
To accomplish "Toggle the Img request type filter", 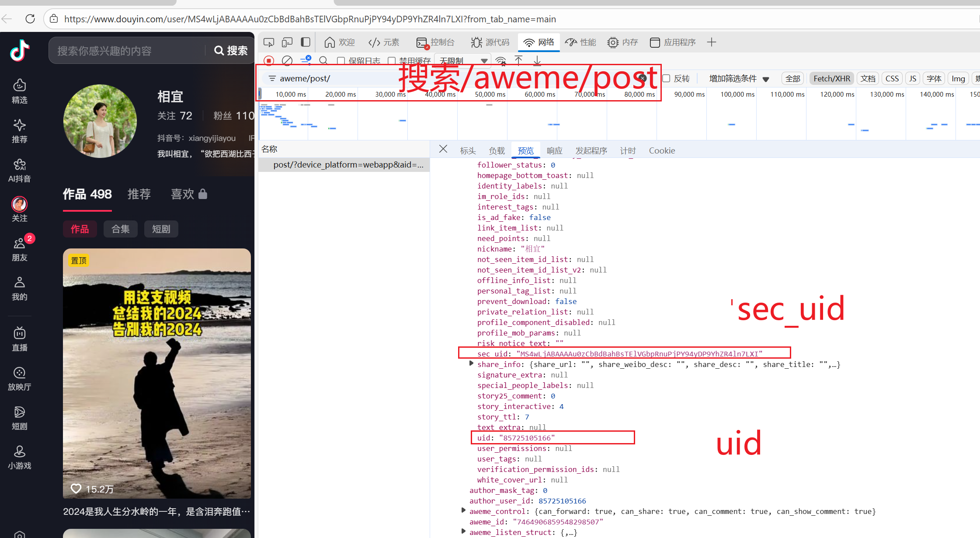I will point(958,78).
